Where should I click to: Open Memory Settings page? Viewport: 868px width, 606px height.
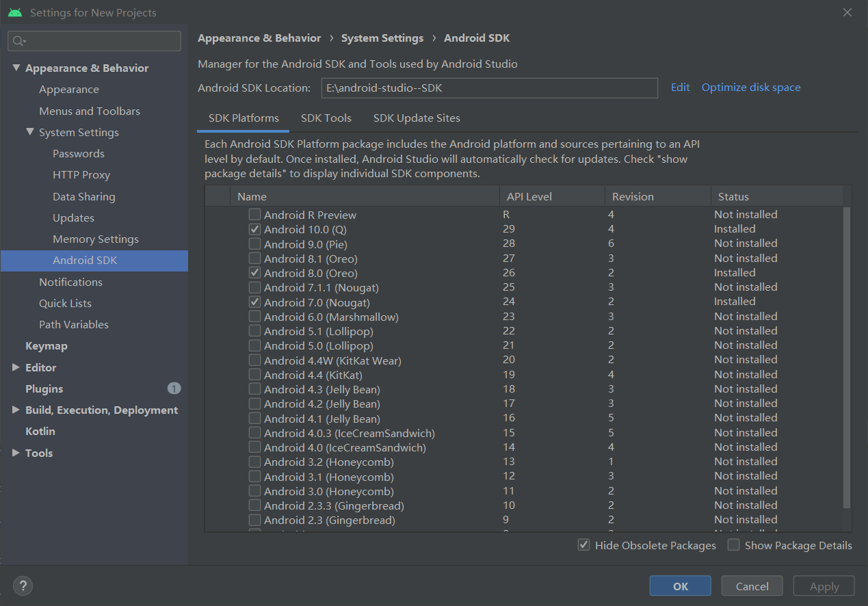click(96, 239)
